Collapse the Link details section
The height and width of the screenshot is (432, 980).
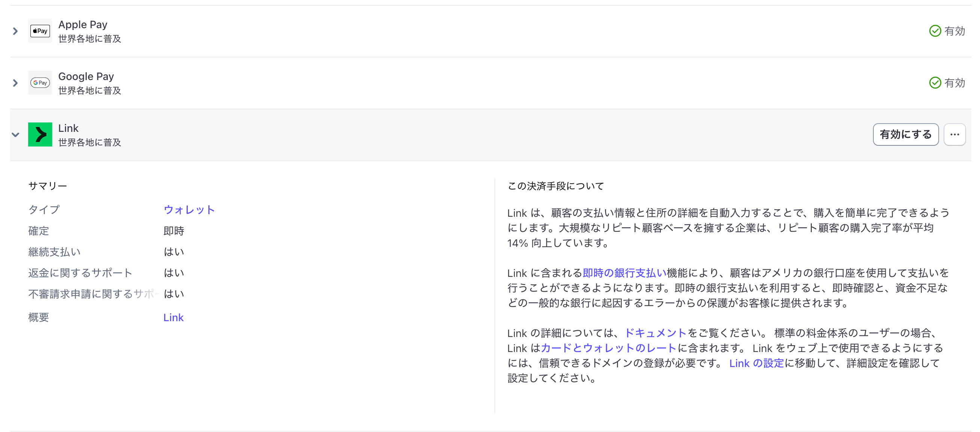tap(15, 135)
